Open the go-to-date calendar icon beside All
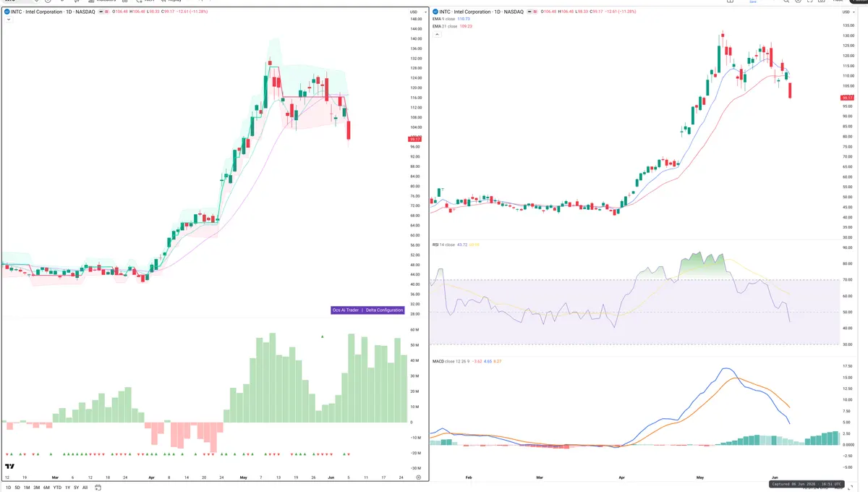868x492 pixels. click(x=98, y=488)
